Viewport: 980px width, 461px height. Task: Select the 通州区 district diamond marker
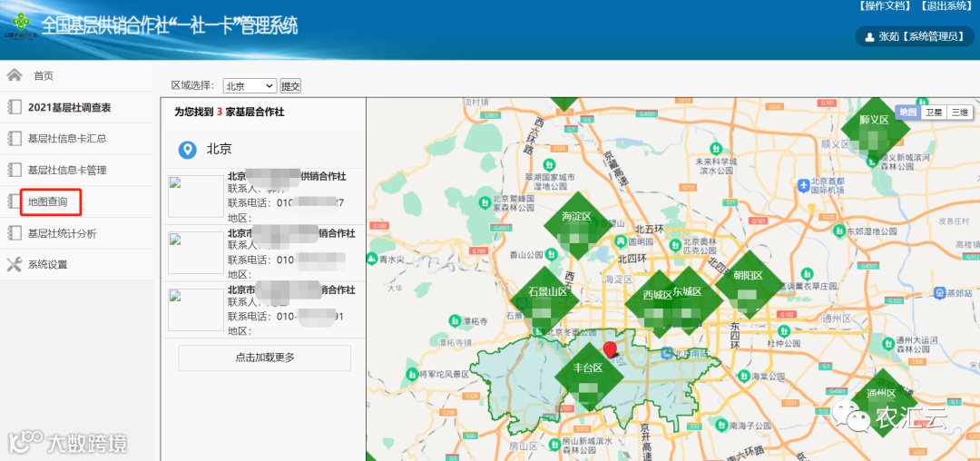coord(883,402)
